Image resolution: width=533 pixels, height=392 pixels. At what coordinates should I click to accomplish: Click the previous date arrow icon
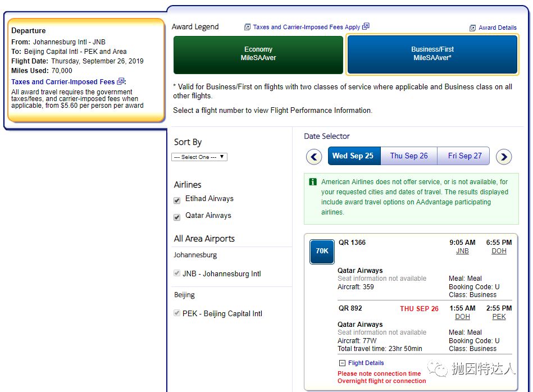pyautogui.click(x=314, y=157)
